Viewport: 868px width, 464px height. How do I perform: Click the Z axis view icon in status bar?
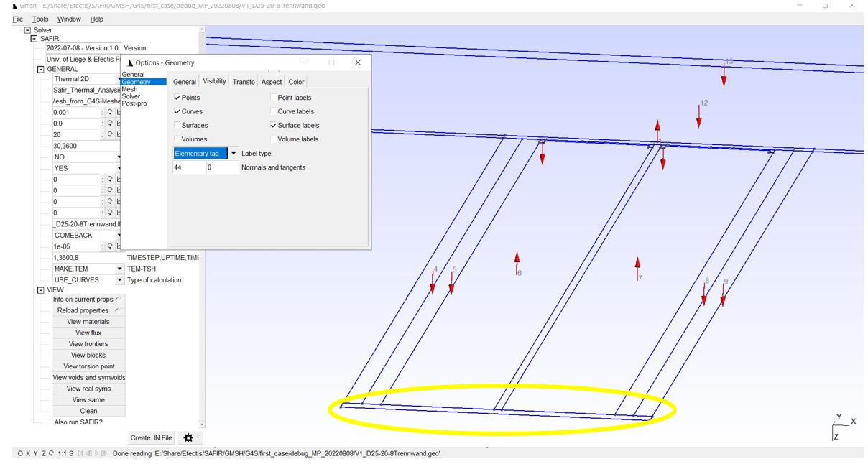point(42,454)
